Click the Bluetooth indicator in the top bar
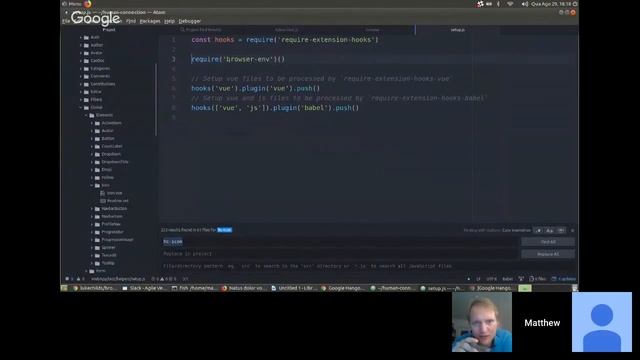640x360 pixels. point(498,4)
